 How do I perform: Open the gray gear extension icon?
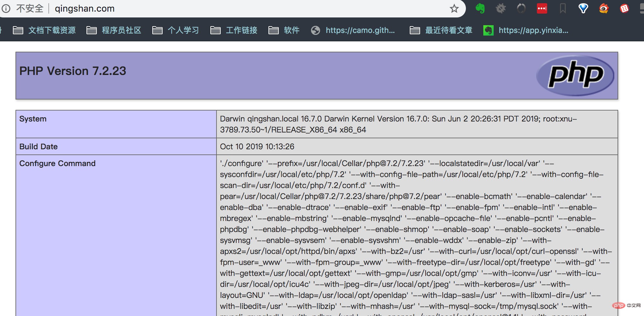coord(501,8)
